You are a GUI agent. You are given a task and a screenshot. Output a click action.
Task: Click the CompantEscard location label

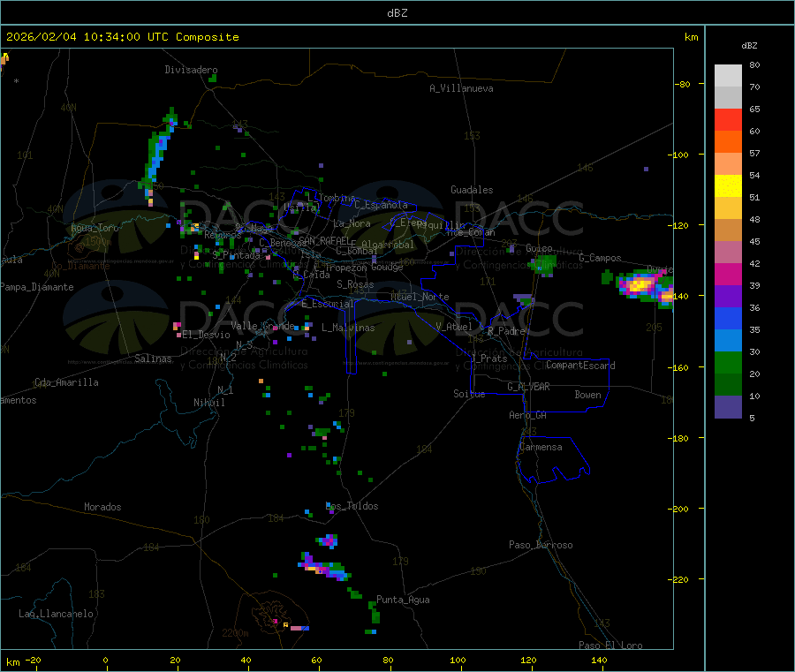pos(580,365)
